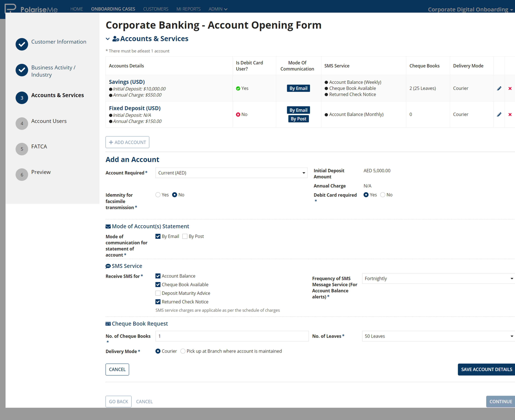Screen dimensions: 515x420
Task: Select No for Idemnity for facsimile transmission
Action: pyautogui.click(x=175, y=195)
